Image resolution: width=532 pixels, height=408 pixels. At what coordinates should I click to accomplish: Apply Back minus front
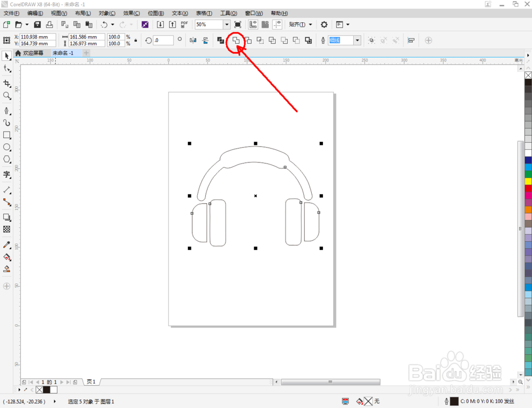pyautogui.click(x=296, y=40)
